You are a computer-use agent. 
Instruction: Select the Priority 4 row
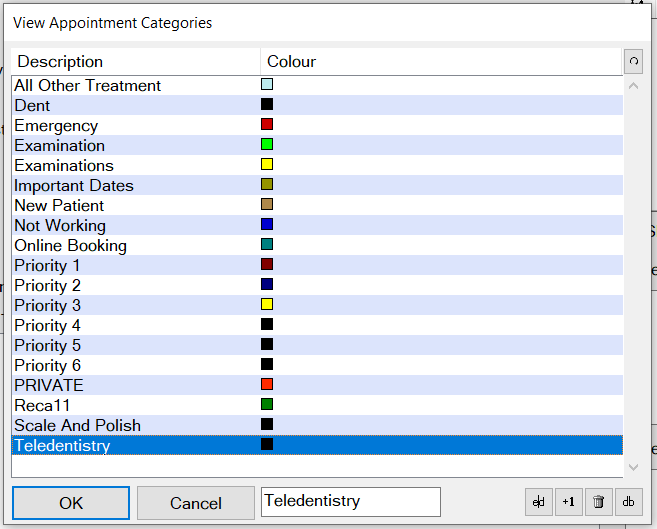[317, 325]
